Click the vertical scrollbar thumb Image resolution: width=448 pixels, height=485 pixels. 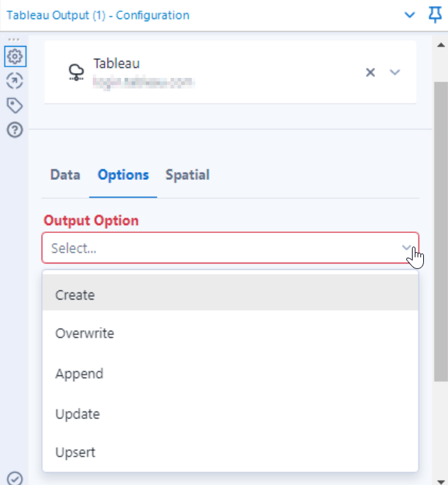click(x=441, y=232)
